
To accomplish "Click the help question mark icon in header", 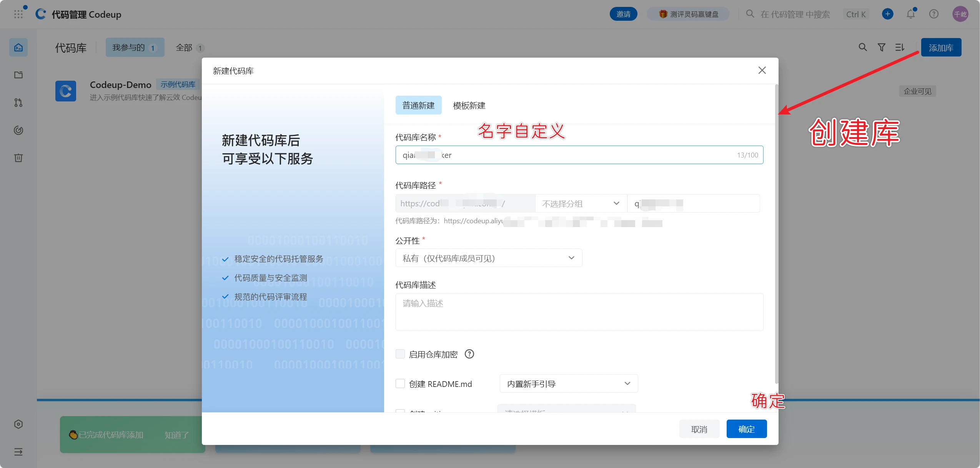I will point(933,14).
